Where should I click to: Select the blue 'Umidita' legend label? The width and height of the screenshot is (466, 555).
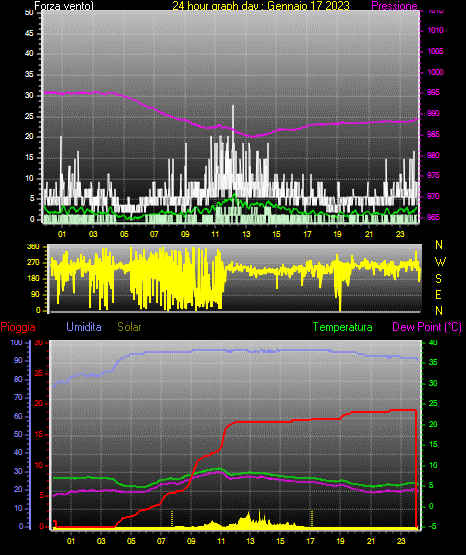click(84, 327)
